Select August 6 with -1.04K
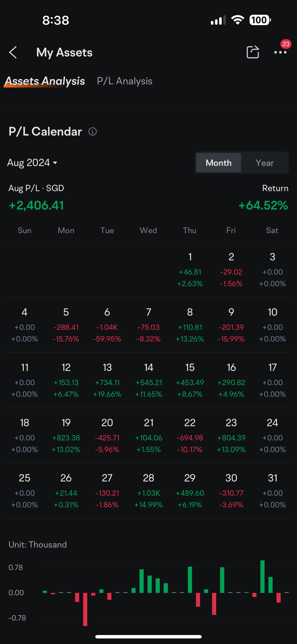297x644 pixels. (107, 325)
